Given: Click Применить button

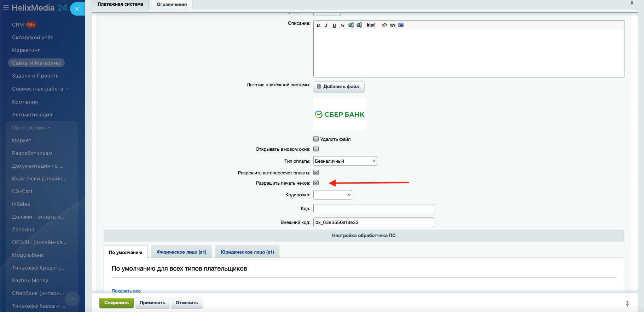Looking at the screenshot, I should point(152,303).
